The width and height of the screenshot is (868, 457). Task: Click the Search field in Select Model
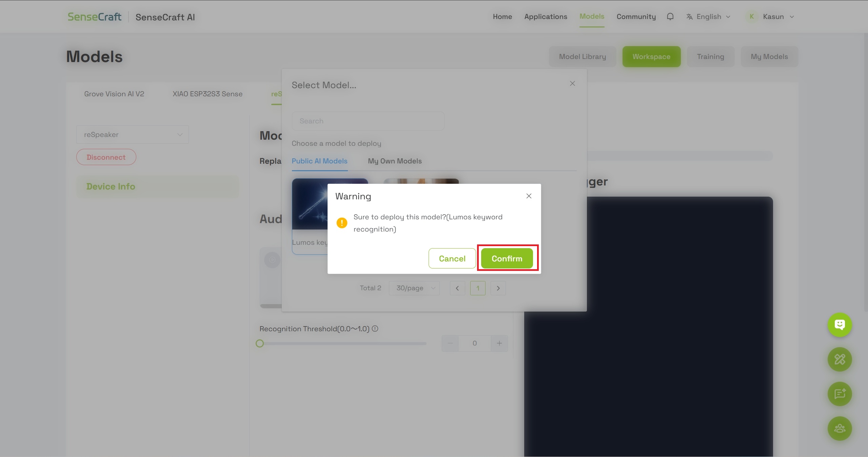368,121
